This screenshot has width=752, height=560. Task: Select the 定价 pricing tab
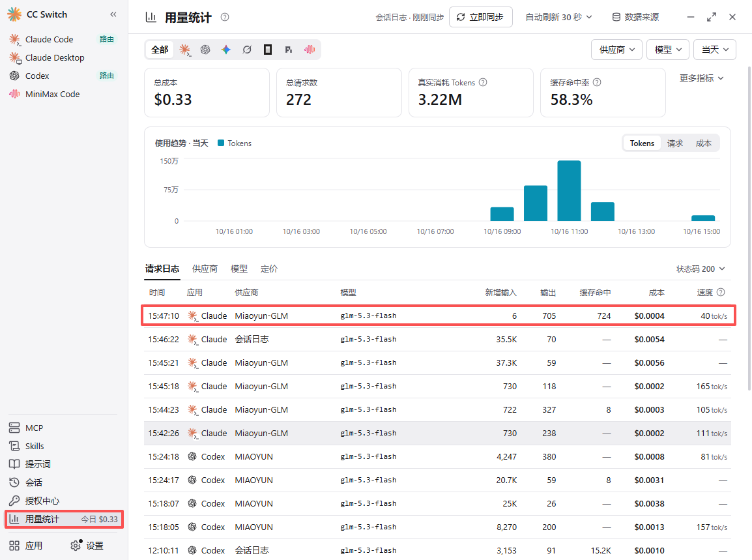click(268, 269)
